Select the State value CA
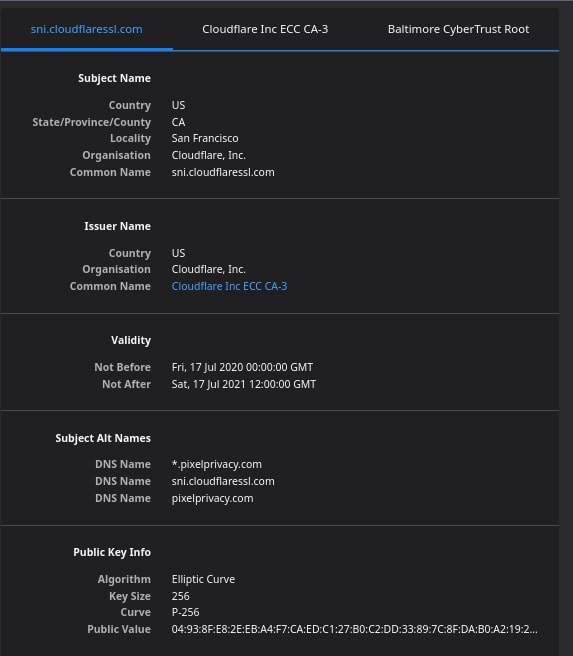 178,122
